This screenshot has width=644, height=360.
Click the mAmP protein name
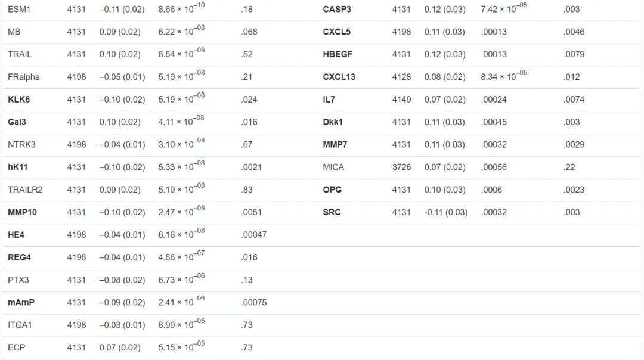tap(21, 302)
